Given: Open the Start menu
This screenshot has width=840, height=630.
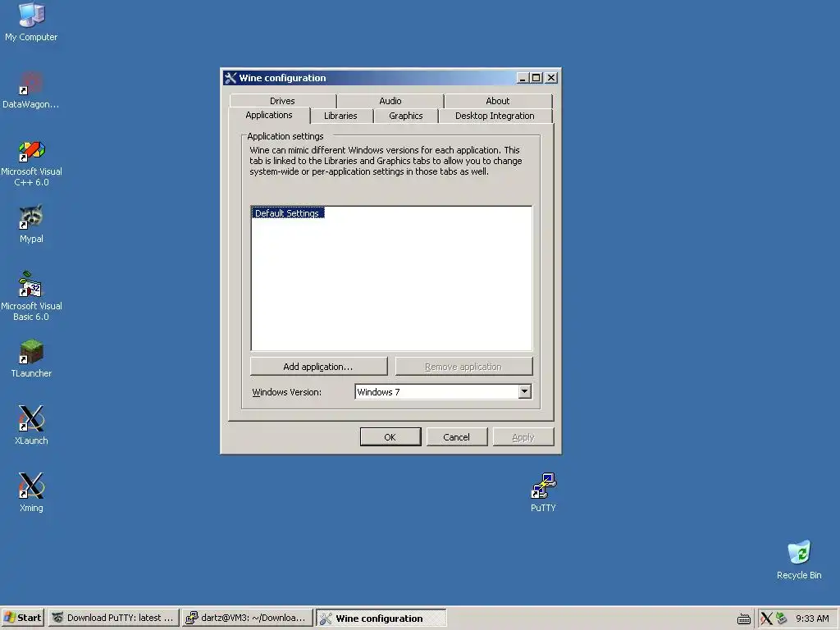Looking at the screenshot, I should point(22,618).
